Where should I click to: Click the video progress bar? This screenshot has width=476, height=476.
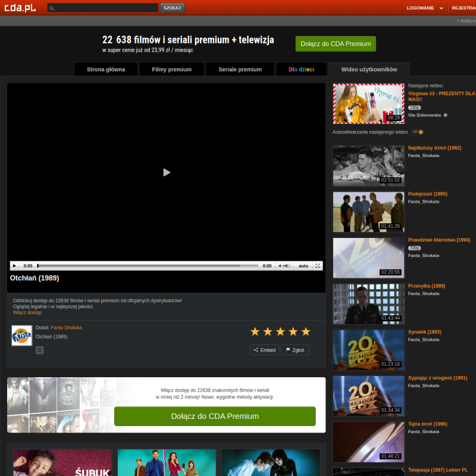coord(148,265)
